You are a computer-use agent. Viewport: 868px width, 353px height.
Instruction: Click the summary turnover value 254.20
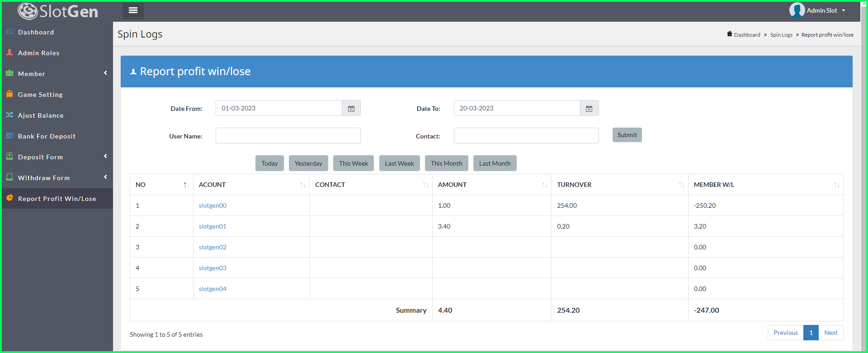coord(568,310)
